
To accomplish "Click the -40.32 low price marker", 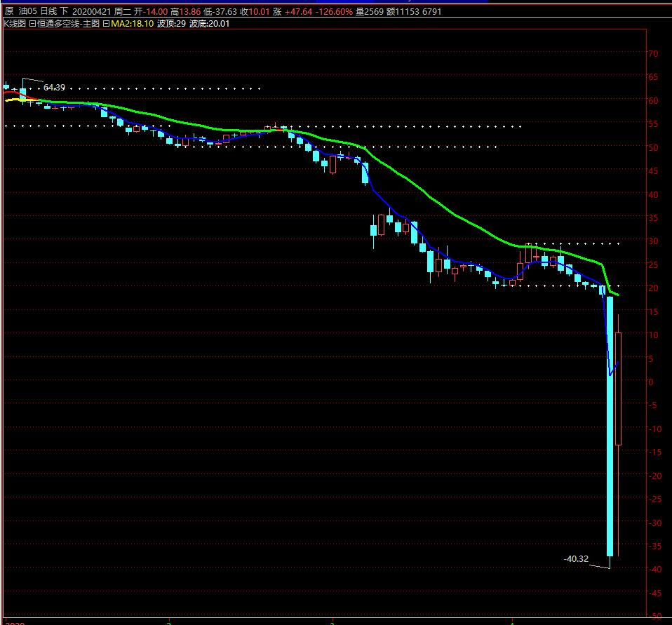I will click(x=576, y=559).
